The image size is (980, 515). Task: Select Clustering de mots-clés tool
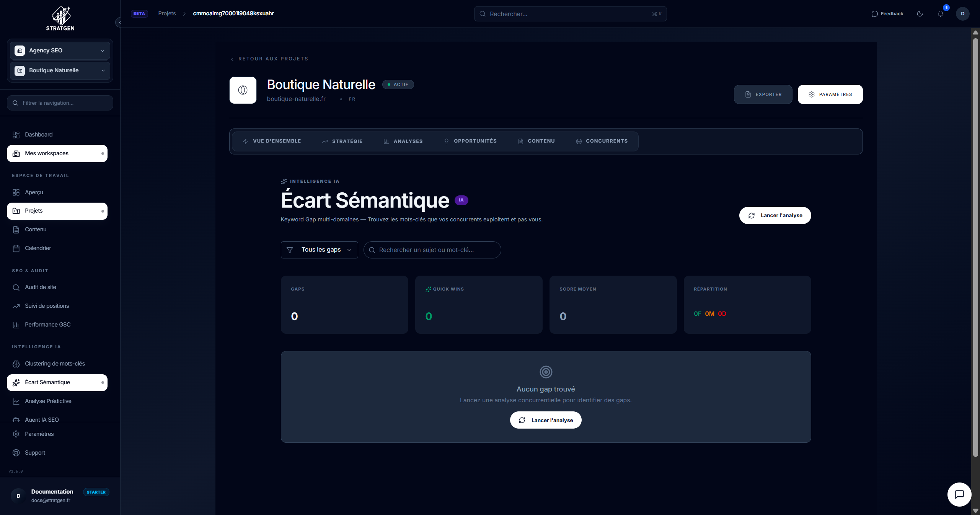click(x=55, y=364)
